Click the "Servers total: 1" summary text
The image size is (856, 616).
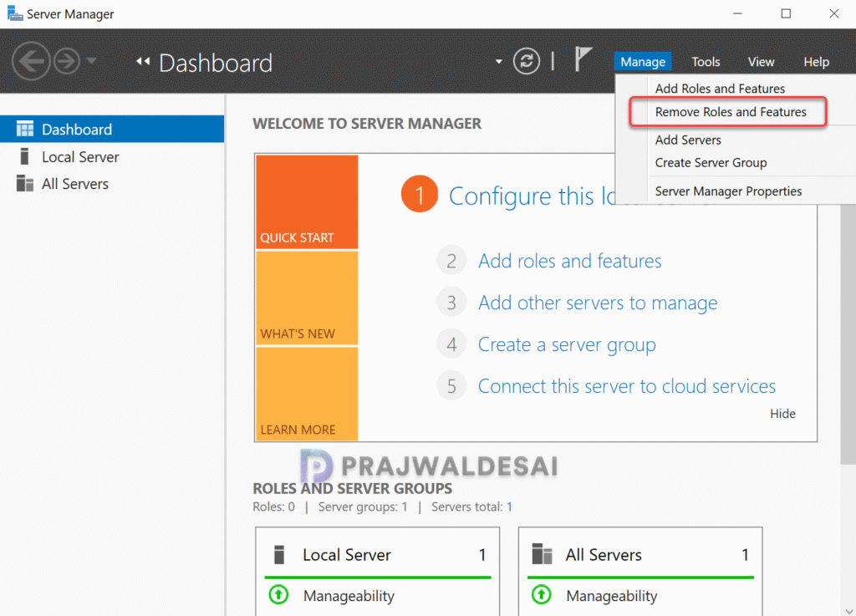471,507
